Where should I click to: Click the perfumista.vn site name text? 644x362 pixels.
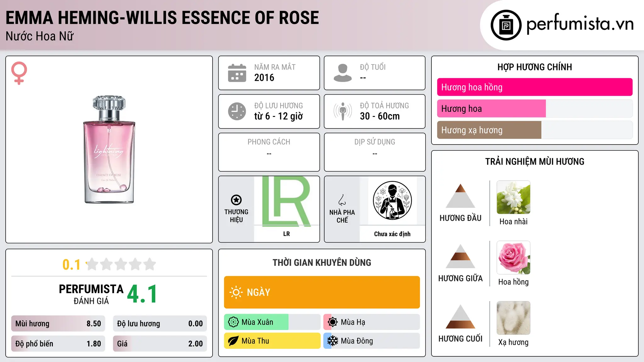580,25
